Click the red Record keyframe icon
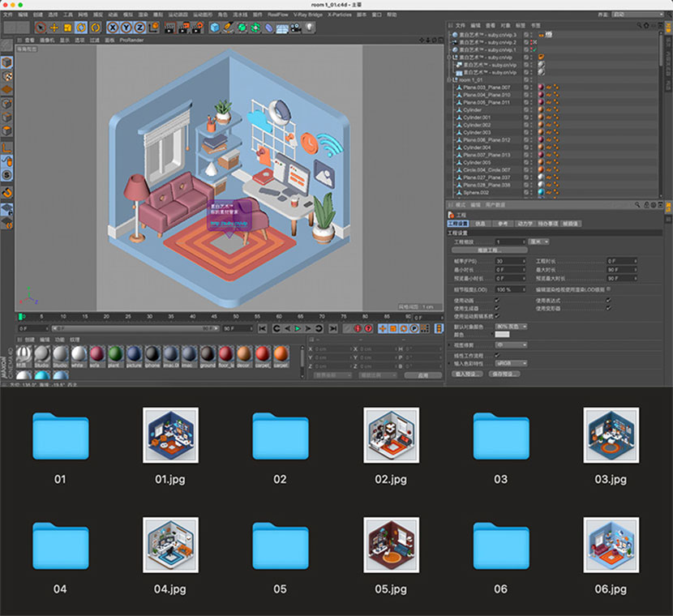This screenshot has width=673, height=616. [x=358, y=328]
